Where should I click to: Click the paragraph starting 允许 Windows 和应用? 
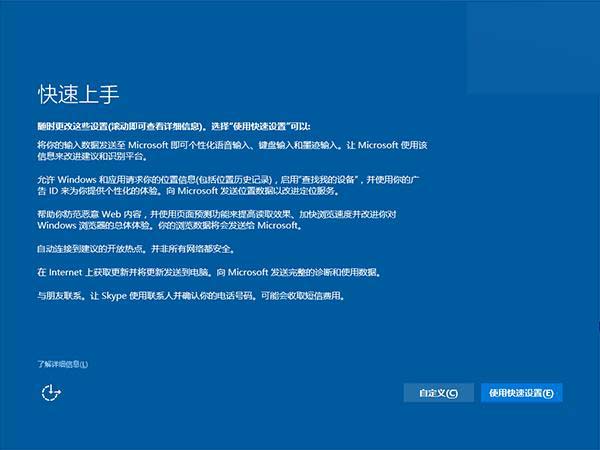click(x=228, y=185)
